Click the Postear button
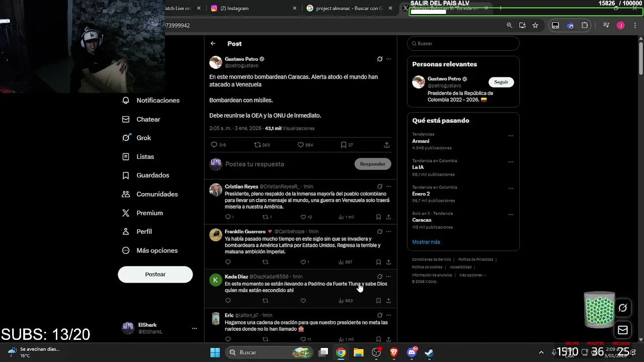The height and width of the screenshot is (362, 644). pos(155,275)
